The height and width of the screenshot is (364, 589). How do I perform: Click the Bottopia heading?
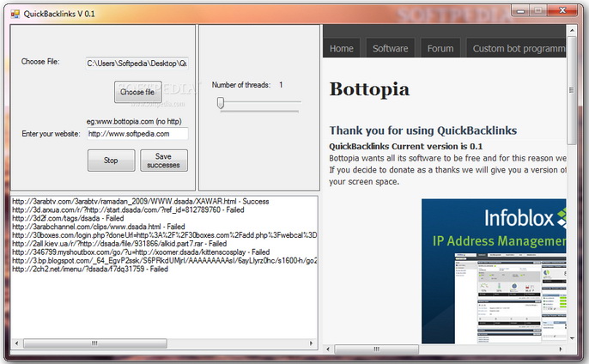(369, 89)
